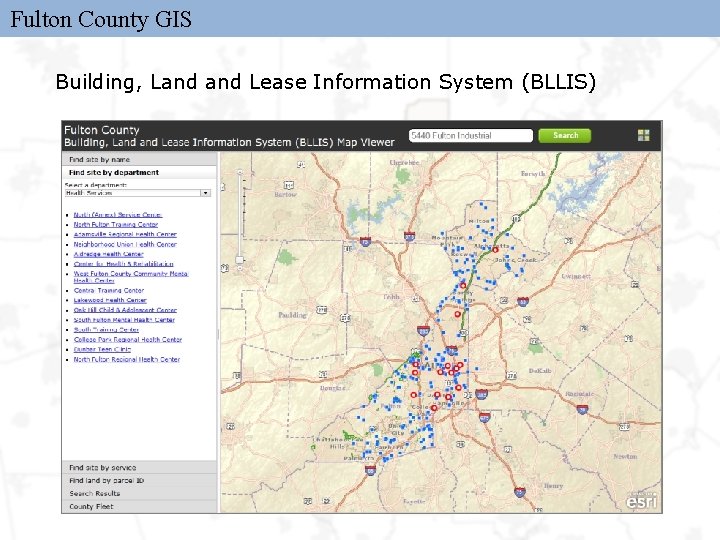
Task: Open the Dunbar Teen Clinic link
Action: click(x=102, y=349)
